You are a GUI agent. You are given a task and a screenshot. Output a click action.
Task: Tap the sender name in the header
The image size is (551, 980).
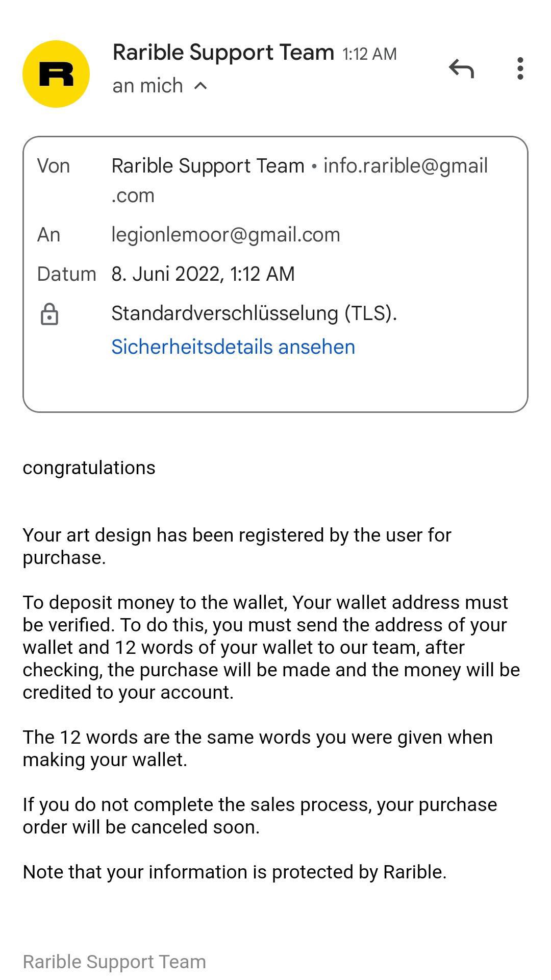point(223,53)
